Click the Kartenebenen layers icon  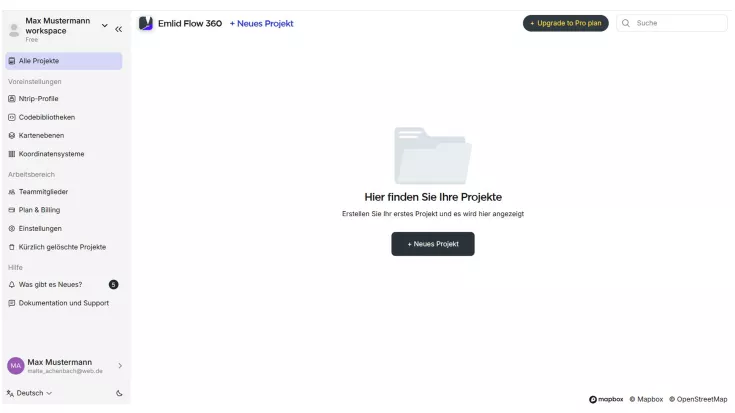click(x=12, y=135)
